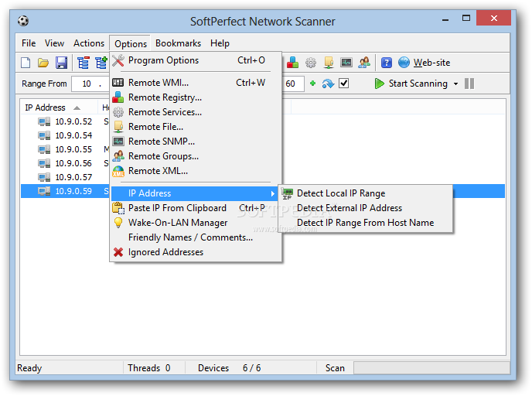Click the Save floppy disk icon
The image size is (532, 396).
tap(61, 63)
